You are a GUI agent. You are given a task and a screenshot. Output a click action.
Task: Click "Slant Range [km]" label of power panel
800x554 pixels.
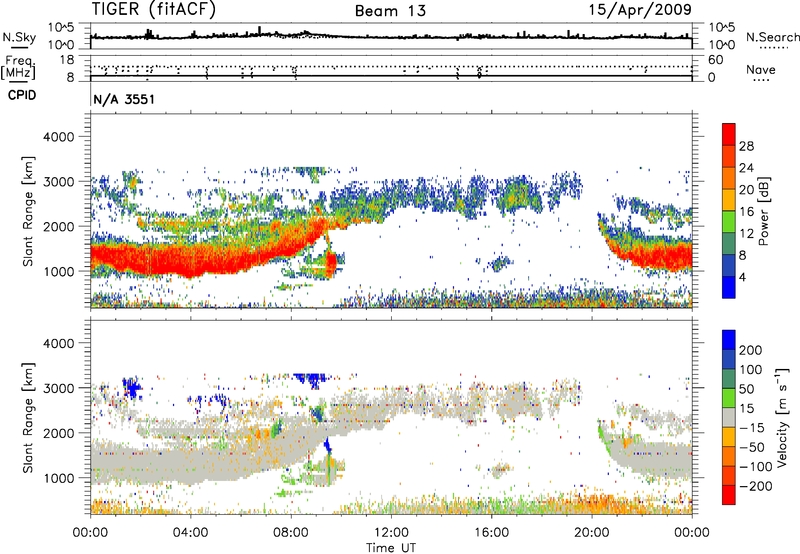pos(28,211)
